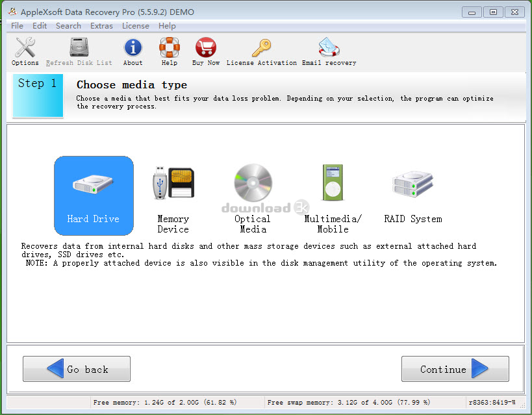Click the Help lifebuoy icon

pyautogui.click(x=170, y=47)
